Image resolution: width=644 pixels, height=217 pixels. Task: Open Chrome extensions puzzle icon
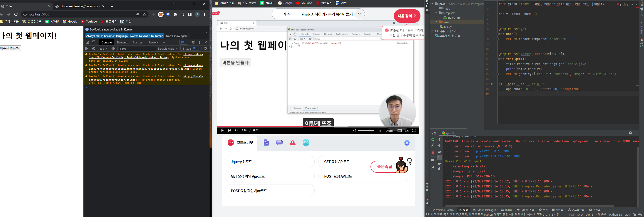click(175, 15)
